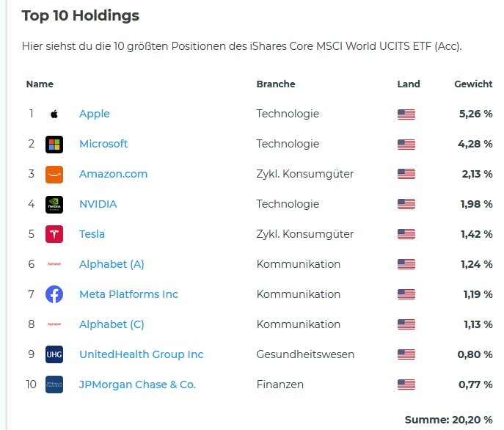504x430 pixels.
Task: Click the Alphabet (C) logo icon
Action: pos(54,324)
